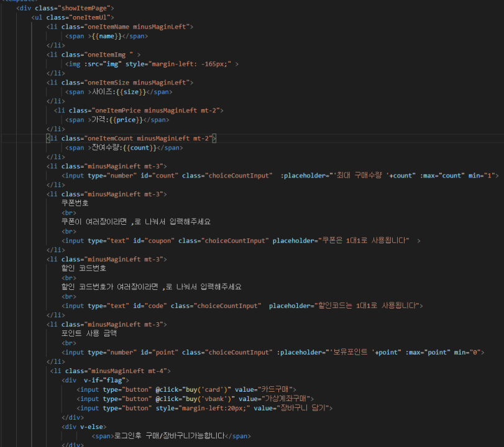Click the :max="point" attribute
The image size is (504, 447).
pos(428,352)
